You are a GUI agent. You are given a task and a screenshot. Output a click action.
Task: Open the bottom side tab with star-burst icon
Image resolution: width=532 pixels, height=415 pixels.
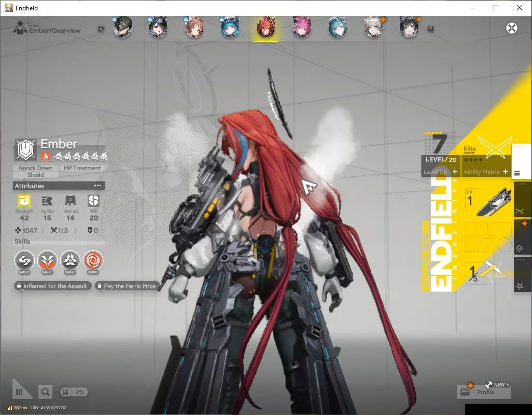523,274
